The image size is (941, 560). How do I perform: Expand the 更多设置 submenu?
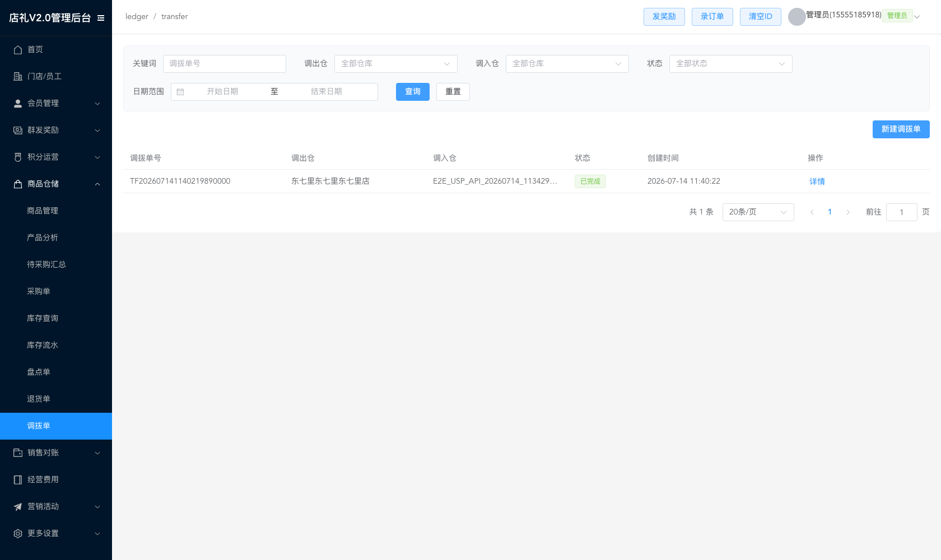coord(56,533)
